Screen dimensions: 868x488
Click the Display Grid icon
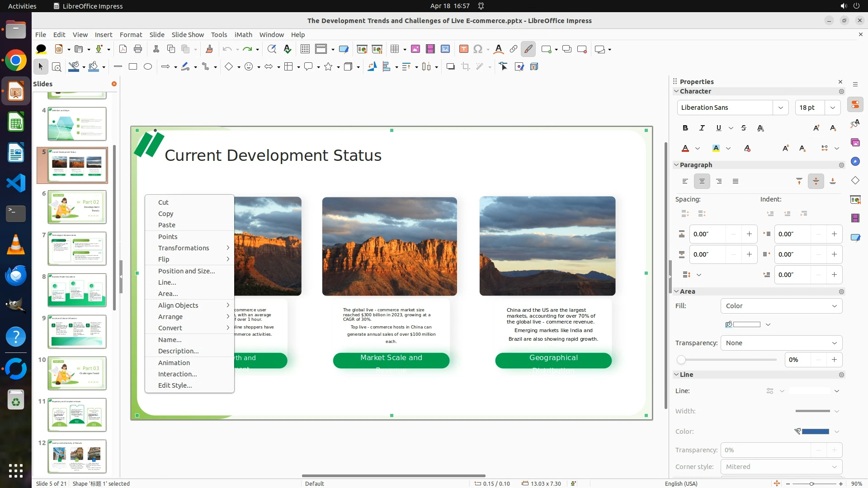[x=305, y=49]
